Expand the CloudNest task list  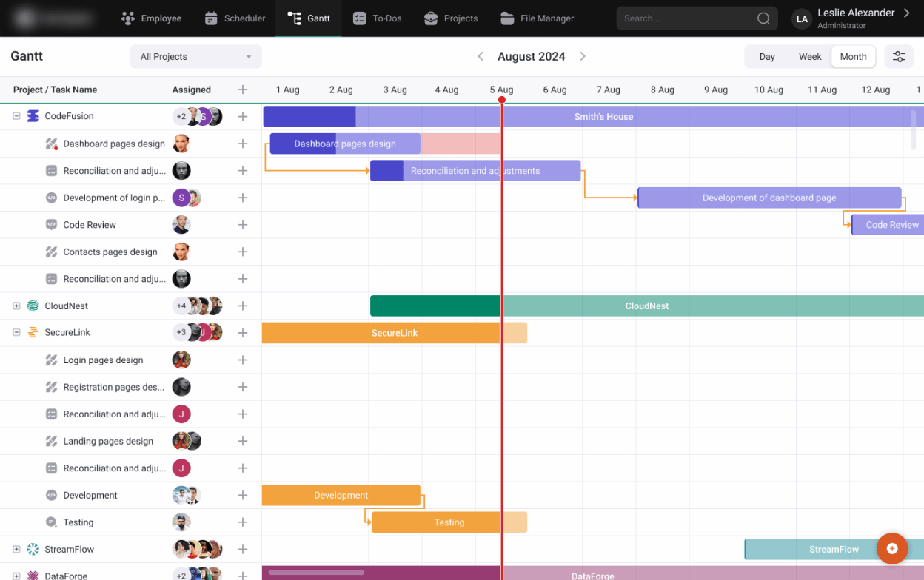[x=16, y=306]
